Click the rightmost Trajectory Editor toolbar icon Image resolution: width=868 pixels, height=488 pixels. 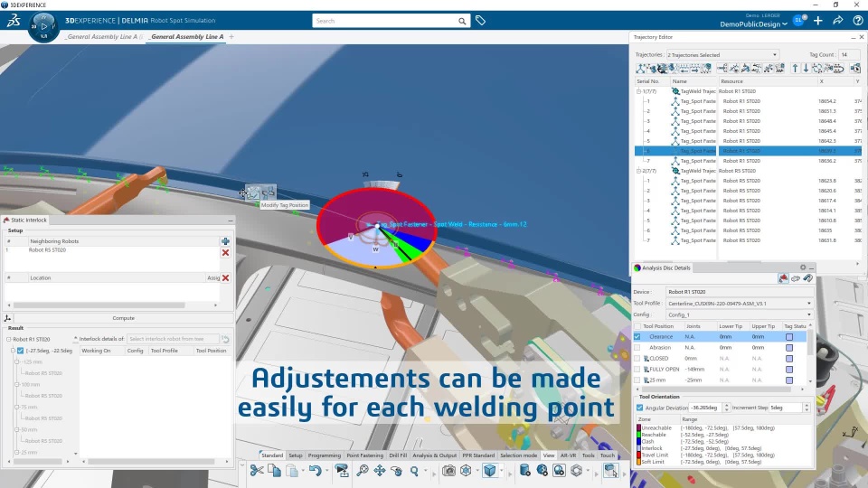tap(855, 68)
